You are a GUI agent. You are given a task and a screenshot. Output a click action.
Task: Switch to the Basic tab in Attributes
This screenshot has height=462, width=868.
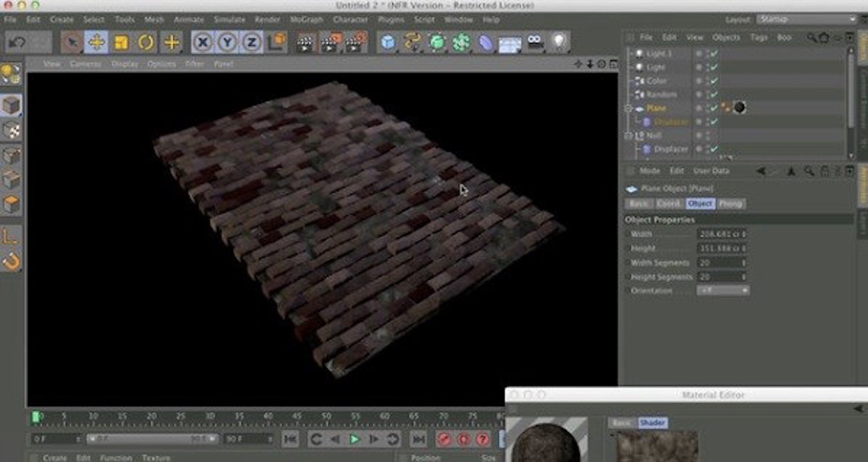click(638, 204)
